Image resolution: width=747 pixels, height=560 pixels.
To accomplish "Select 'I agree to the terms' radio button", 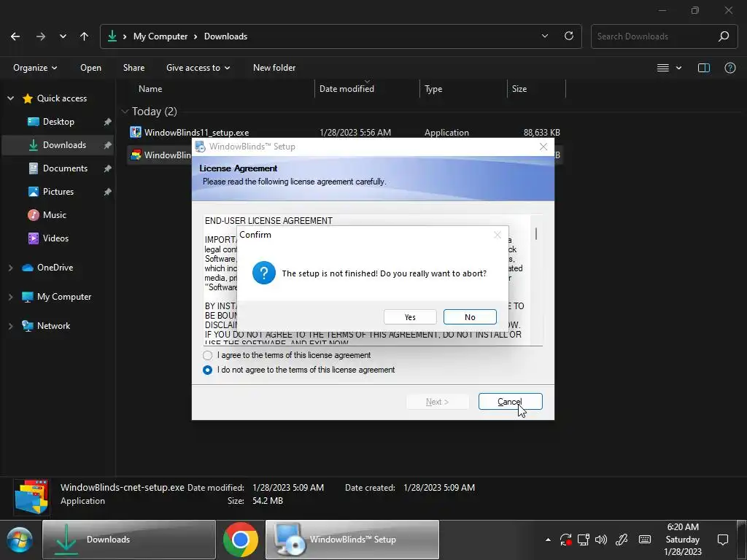I will (x=207, y=355).
